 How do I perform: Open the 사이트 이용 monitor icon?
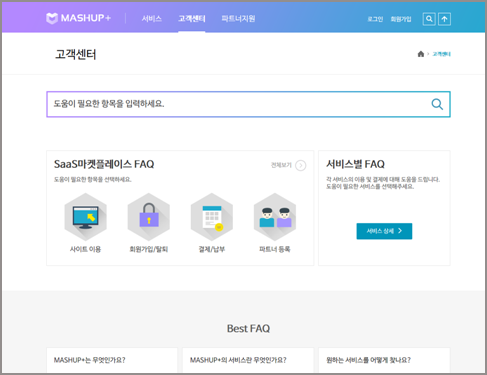tap(86, 217)
